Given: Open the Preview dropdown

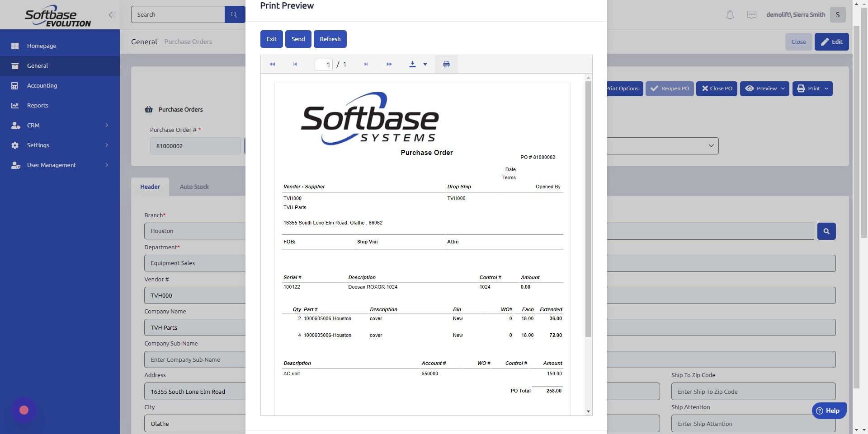Looking at the screenshot, I should (x=764, y=89).
